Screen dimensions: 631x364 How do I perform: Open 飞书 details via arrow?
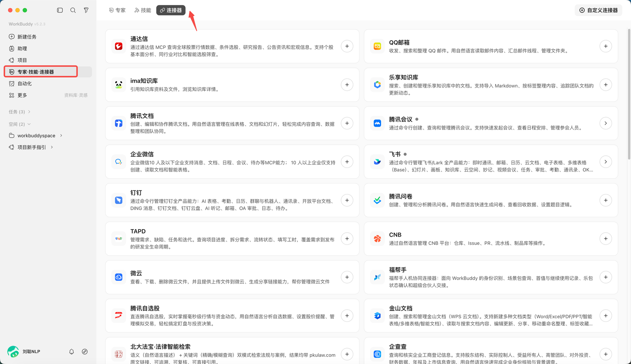(x=606, y=162)
